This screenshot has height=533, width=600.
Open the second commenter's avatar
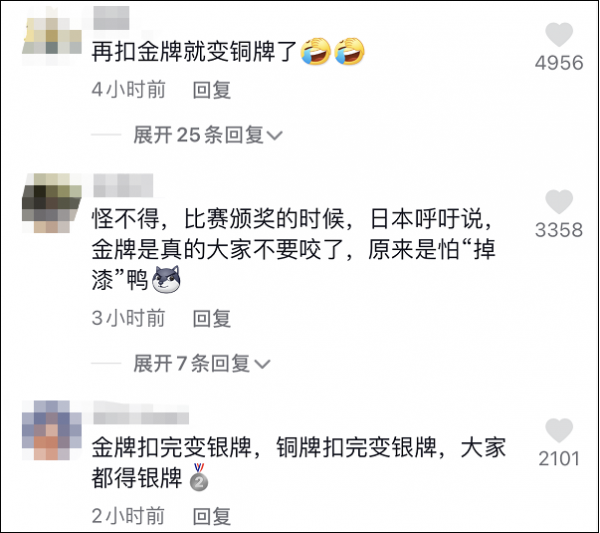[52, 203]
